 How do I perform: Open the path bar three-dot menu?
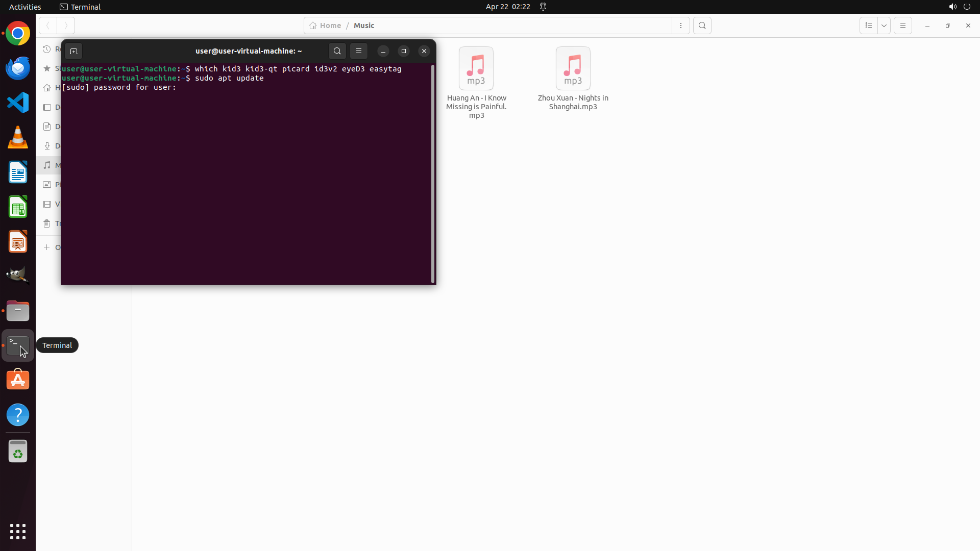[680, 26]
